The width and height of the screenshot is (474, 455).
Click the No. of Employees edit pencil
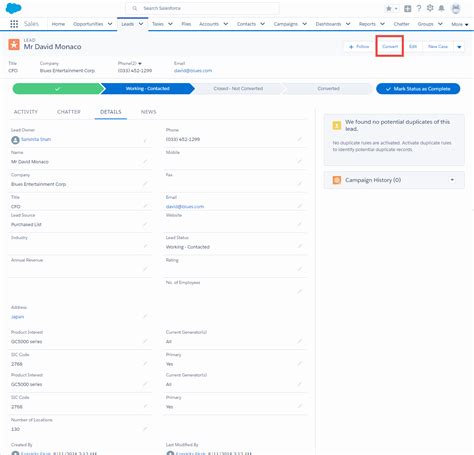pyautogui.click(x=299, y=291)
